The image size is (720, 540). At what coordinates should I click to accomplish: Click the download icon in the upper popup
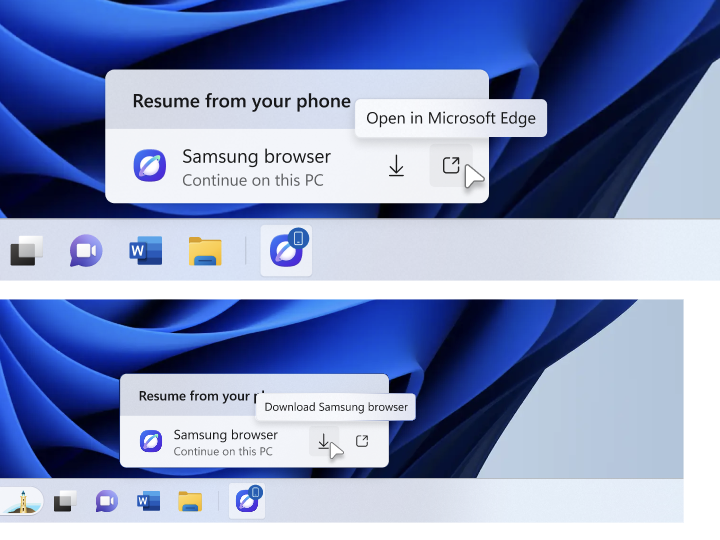coord(396,166)
